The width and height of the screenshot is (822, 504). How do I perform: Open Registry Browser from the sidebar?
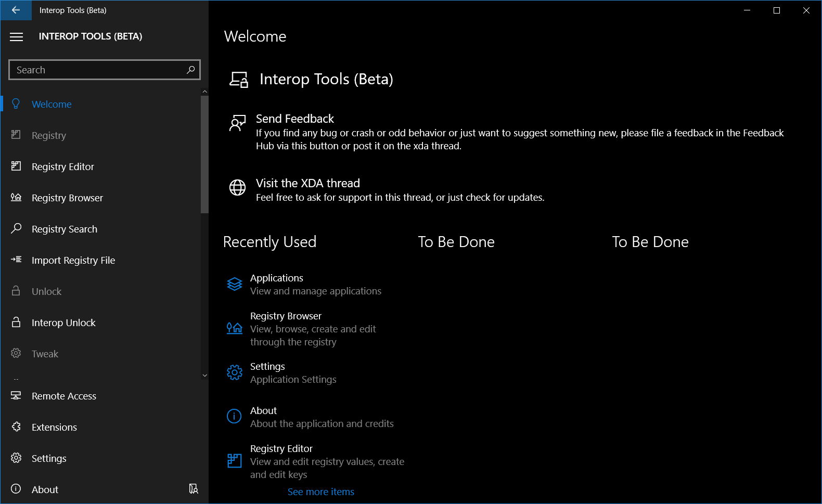(100, 198)
